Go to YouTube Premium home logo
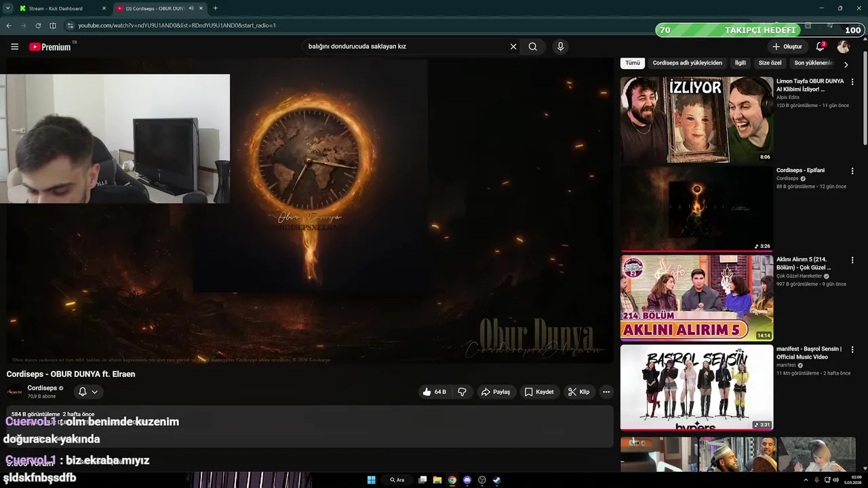The width and height of the screenshot is (868, 488). (x=50, y=47)
